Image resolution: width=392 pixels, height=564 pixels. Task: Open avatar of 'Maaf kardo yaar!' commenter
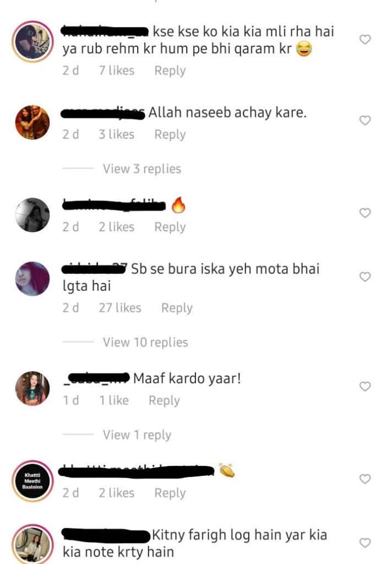32,388
